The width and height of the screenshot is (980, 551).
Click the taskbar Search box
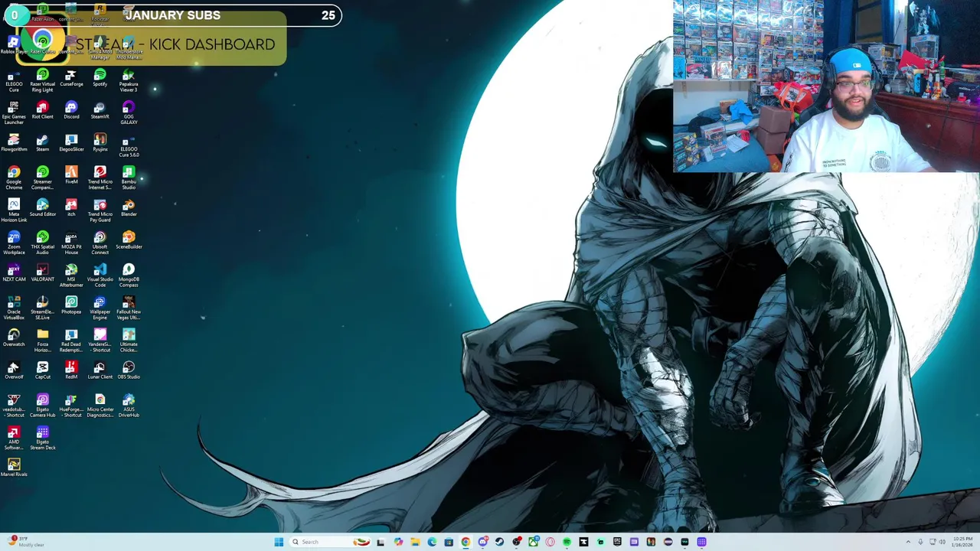(x=331, y=542)
